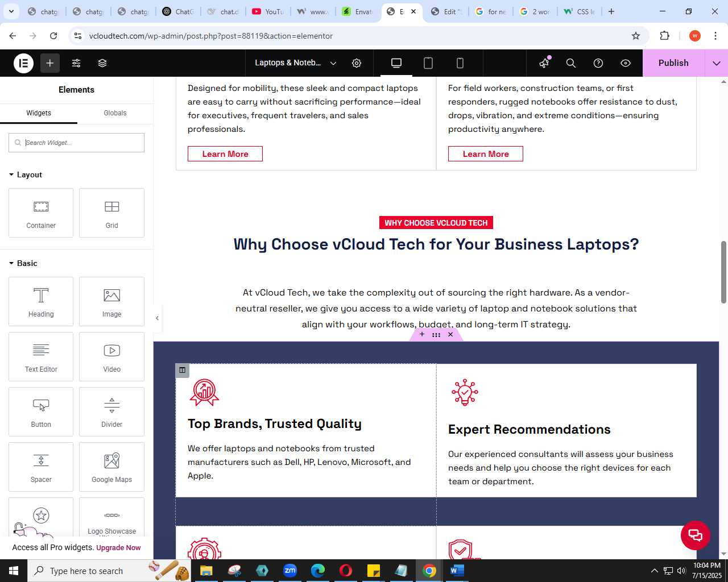Open the Laptops & Noteb... document dropdown

[x=296, y=63]
